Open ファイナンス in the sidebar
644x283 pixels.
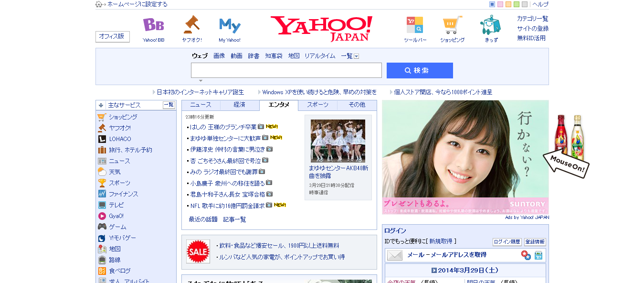coord(123,194)
